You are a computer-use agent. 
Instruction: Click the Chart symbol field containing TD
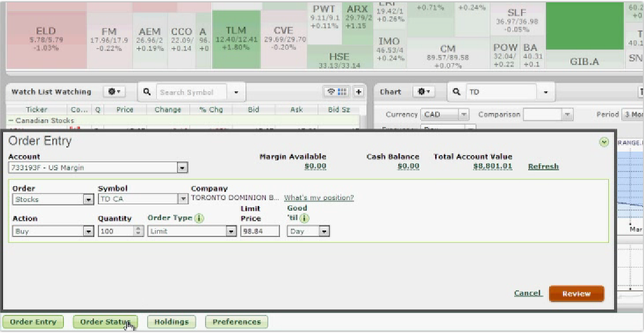pos(501,92)
